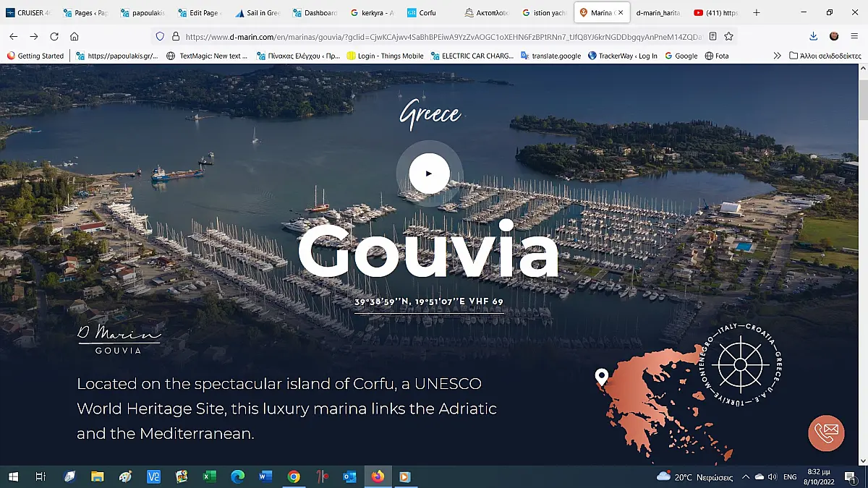Open the translate.google bookmark
Screen dimensions: 868x488
pyautogui.click(x=550, y=56)
